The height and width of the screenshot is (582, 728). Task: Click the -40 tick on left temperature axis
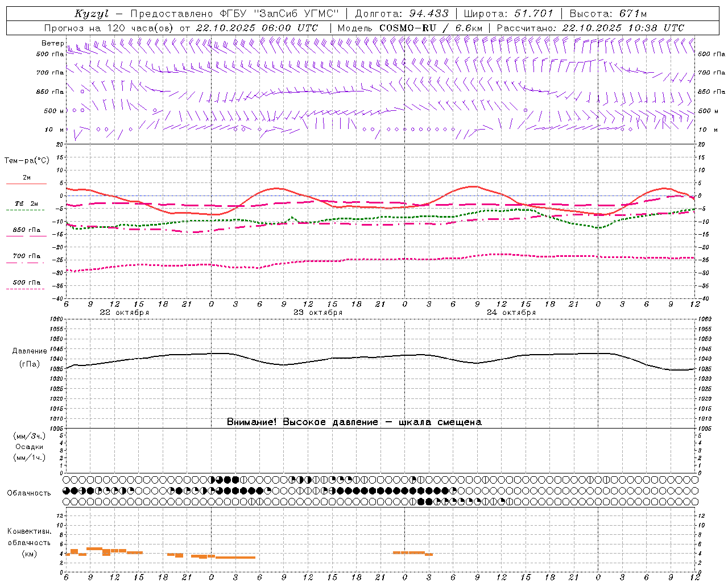[x=59, y=298]
